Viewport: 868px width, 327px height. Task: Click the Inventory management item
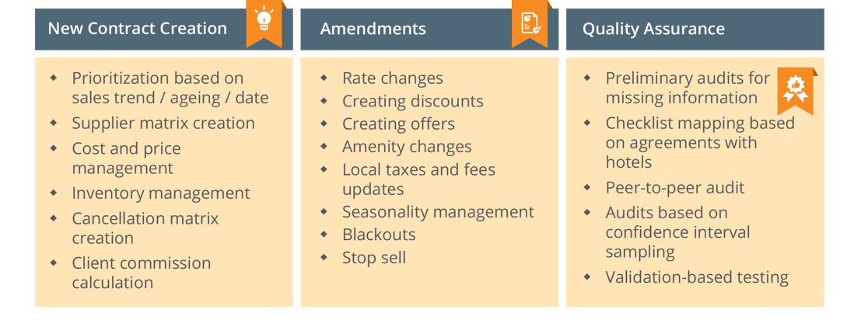(161, 193)
